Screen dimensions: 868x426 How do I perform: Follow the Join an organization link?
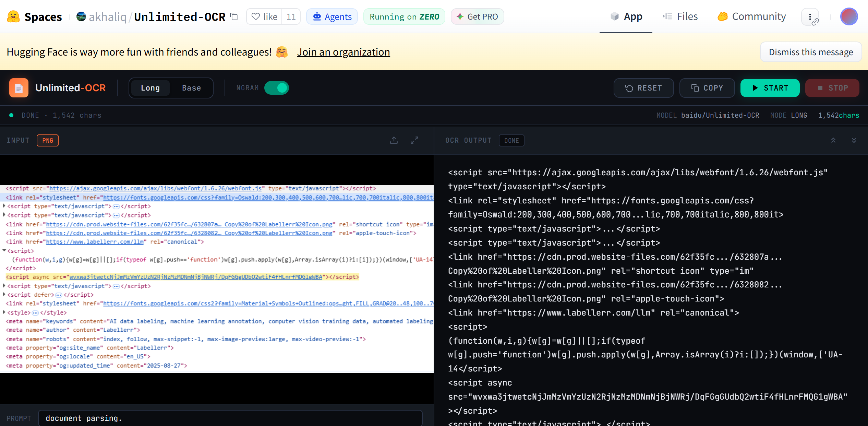pos(343,52)
